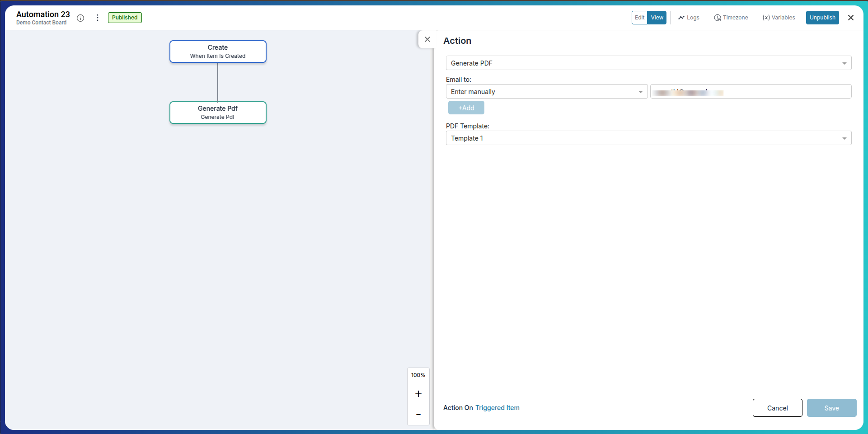Click the +Add email button
The width and height of the screenshot is (868, 434).
[x=466, y=108]
